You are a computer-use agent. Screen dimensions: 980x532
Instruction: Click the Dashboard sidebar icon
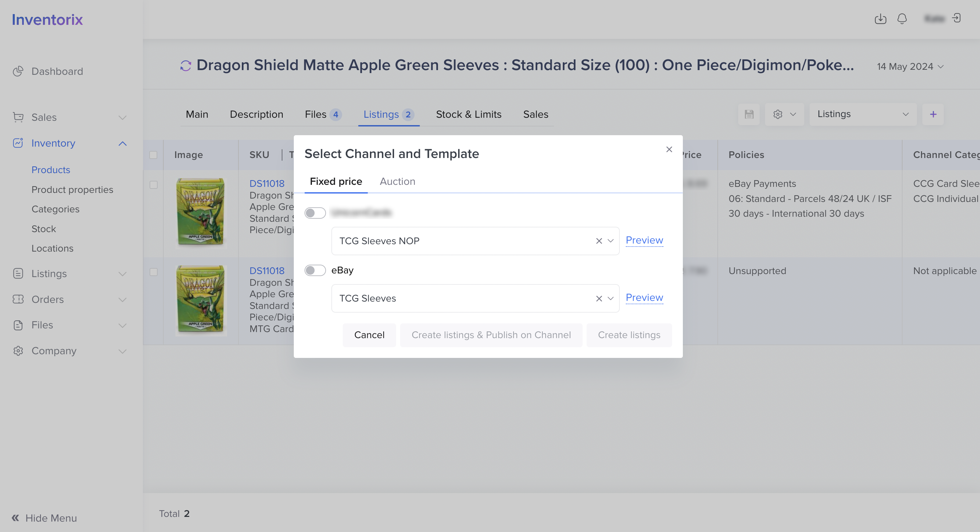[x=18, y=71]
